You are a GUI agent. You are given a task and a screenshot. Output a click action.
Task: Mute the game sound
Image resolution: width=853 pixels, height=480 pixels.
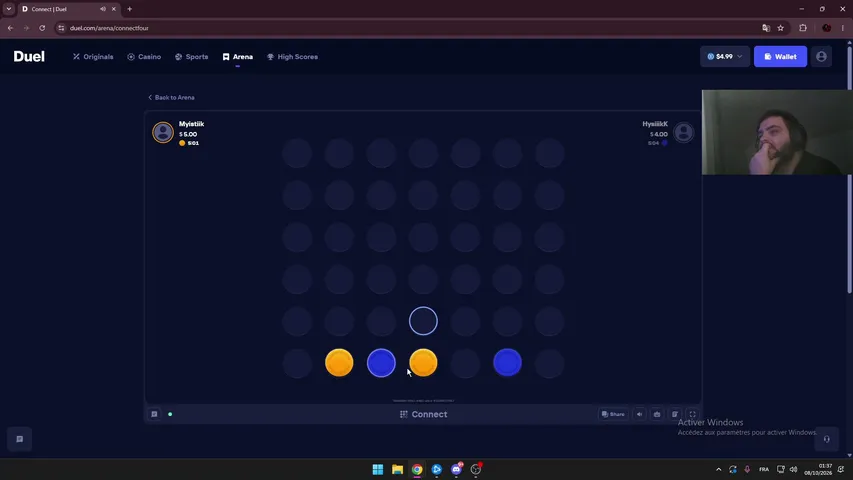coord(640,414)
